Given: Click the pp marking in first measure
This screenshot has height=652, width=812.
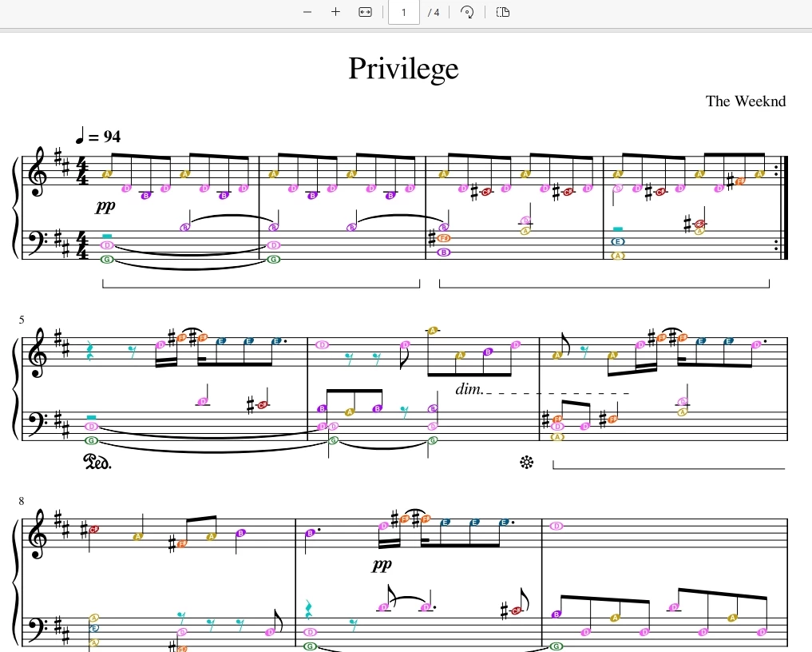Looking at the screenshot, I should (x=105, y=206).
